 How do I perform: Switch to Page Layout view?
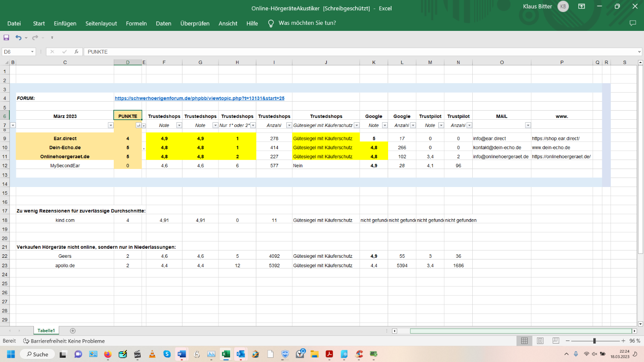pos(540,341)
